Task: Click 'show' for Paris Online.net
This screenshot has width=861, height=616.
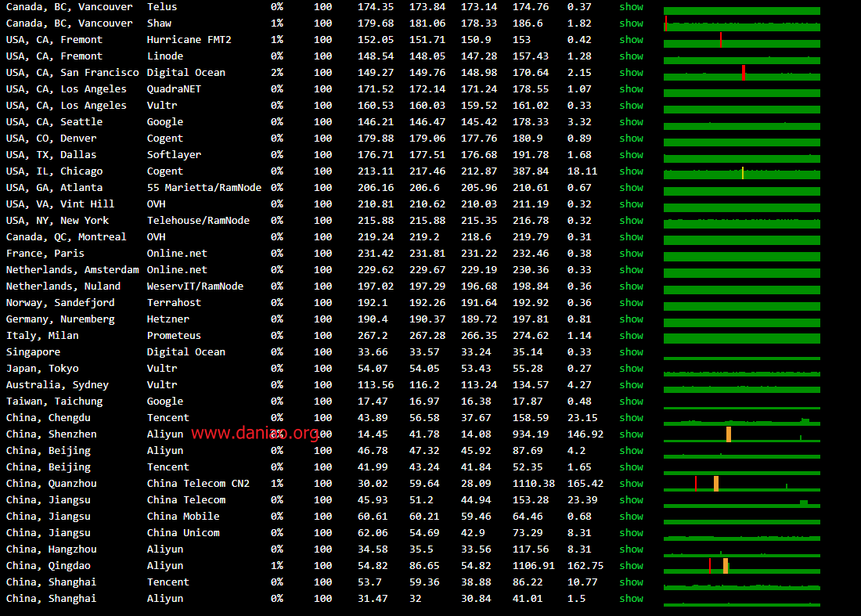Action: point(631,253)
